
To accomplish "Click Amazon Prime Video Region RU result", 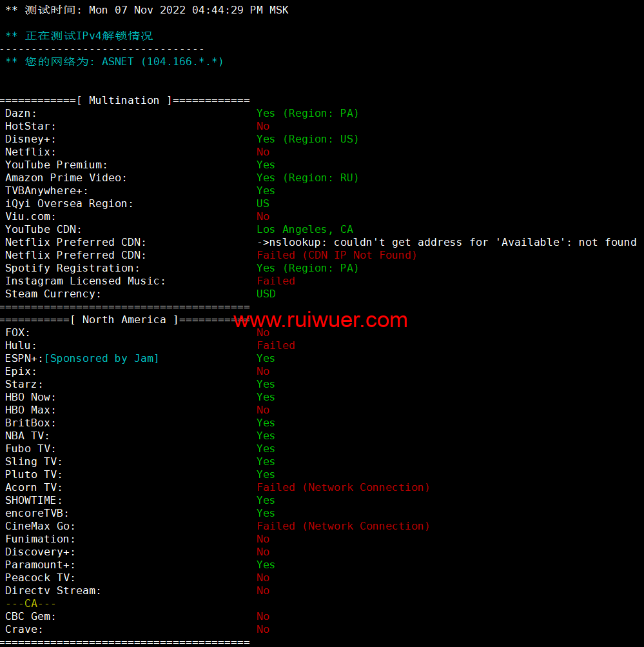I will (307, 178).
